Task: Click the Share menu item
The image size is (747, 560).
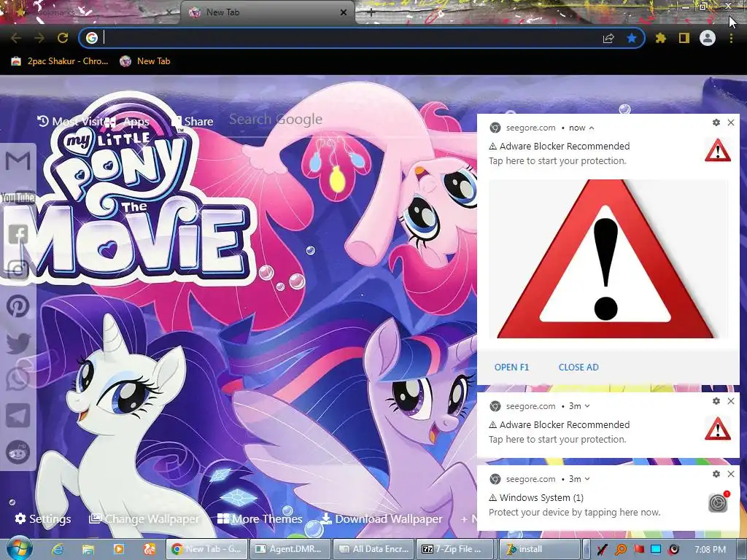Action: (193, 122)
